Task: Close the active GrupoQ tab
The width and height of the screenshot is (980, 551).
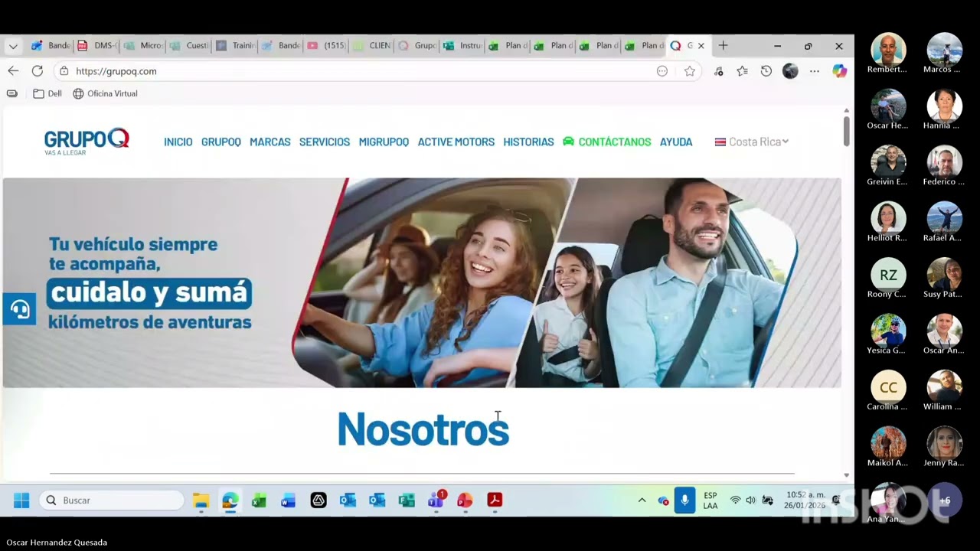Action: tap(701, 46)
